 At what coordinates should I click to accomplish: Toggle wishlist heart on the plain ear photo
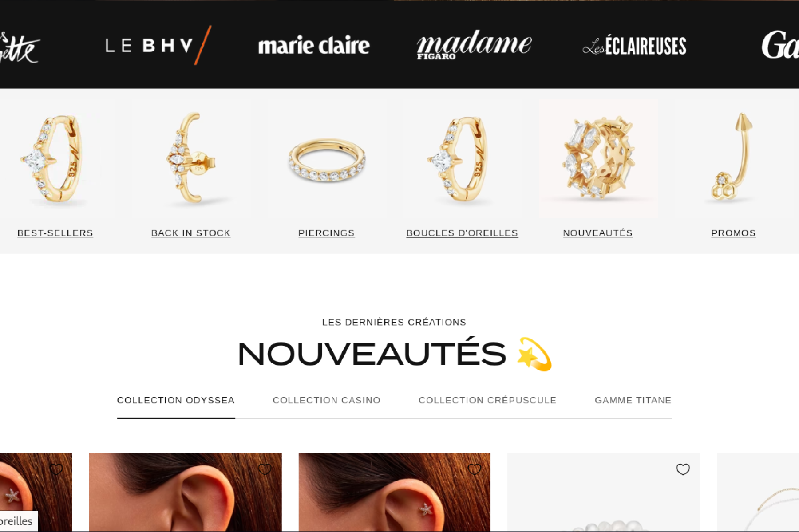265,469
